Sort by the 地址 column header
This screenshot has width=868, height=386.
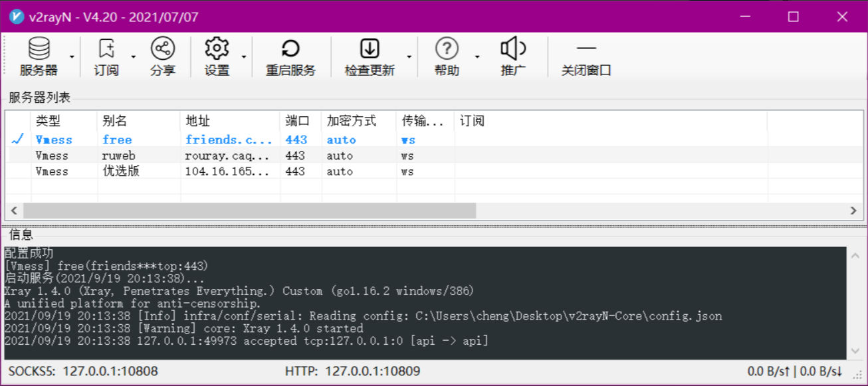point(230,121)
